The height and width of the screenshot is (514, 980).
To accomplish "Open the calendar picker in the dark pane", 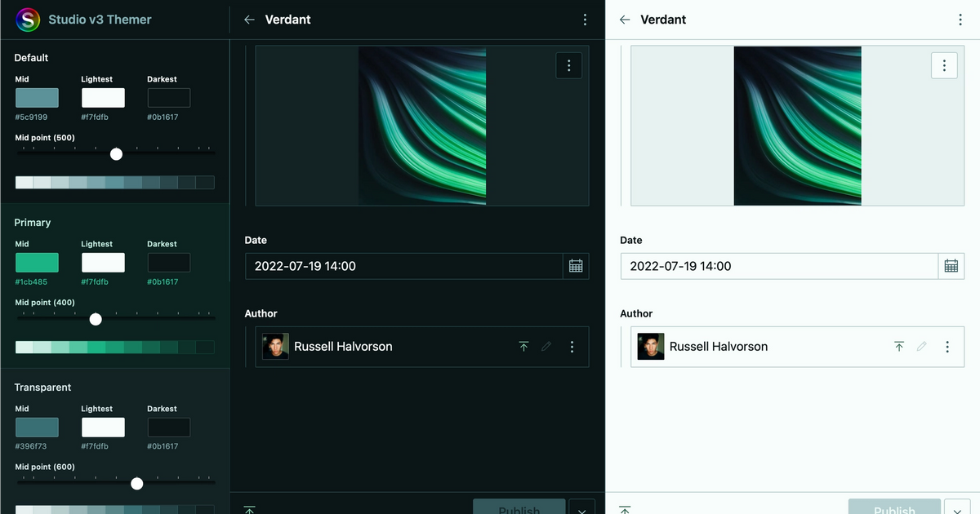I will (x=576, y=266).
